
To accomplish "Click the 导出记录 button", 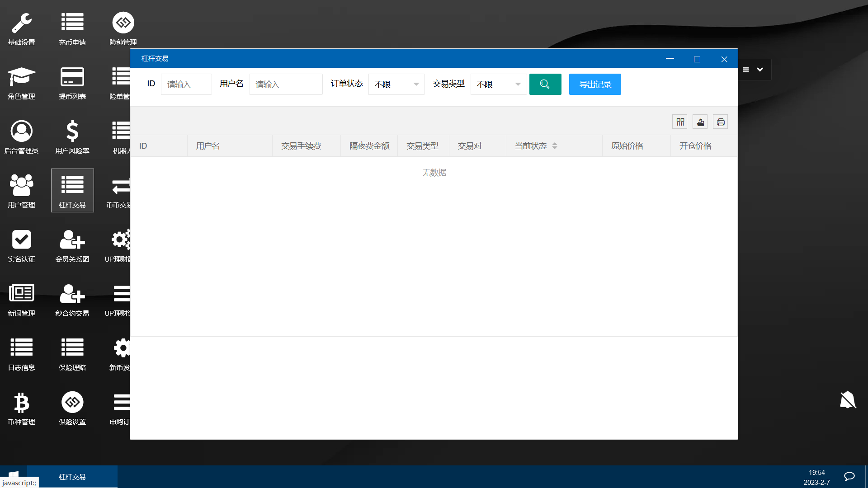I will [595, 84].
